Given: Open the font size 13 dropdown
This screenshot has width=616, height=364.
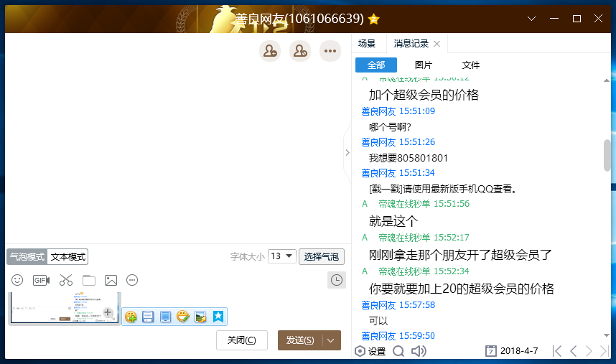Looking at the screenshot, I should point(282,256).
